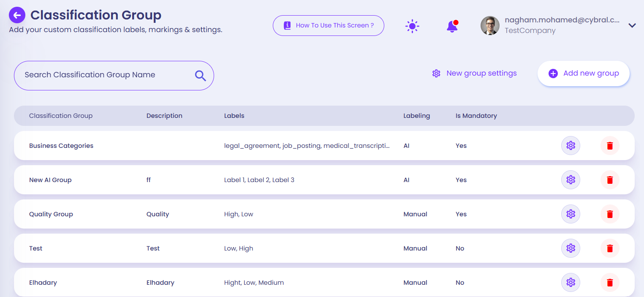This screenshot has width=644, height=297.
Task: Open settings gear for New AI Group
Action: (571, 180)
